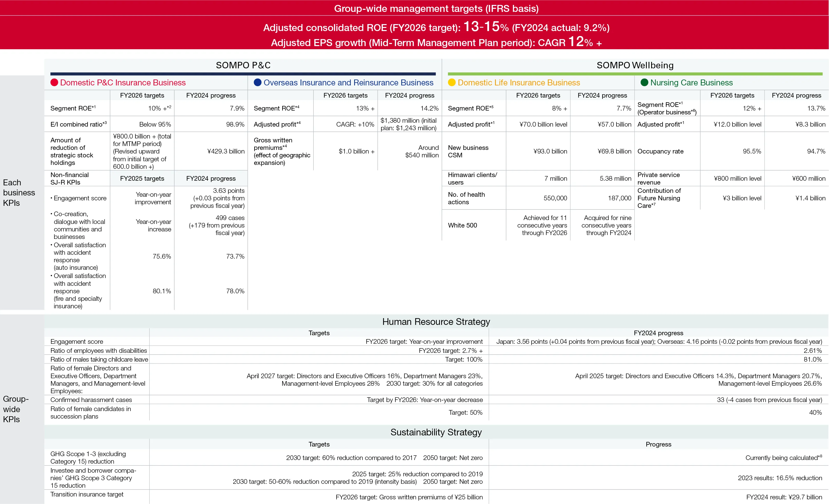Viewport: 829px width, 504px height.
Task: Switch to the SOMPO Wellbeing tab
Action: tap(634, 65)
